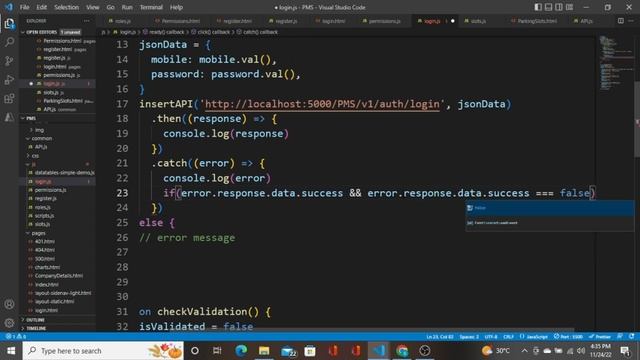Open the Manage gear icon
Image resolution: width=640 pixels, height=360 pixels.
pyautogui.click(x=9, y=323)
